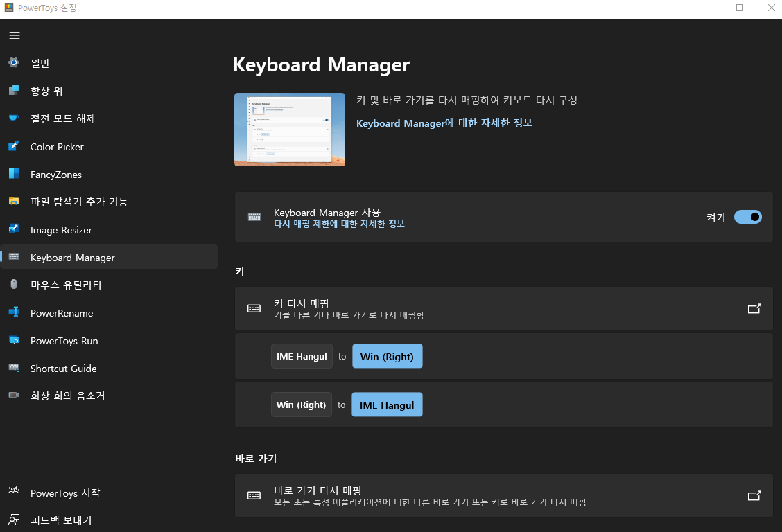Open 마우스 유틸리티 settings
This screenshot has width=782, height=532.
[109, 285]
